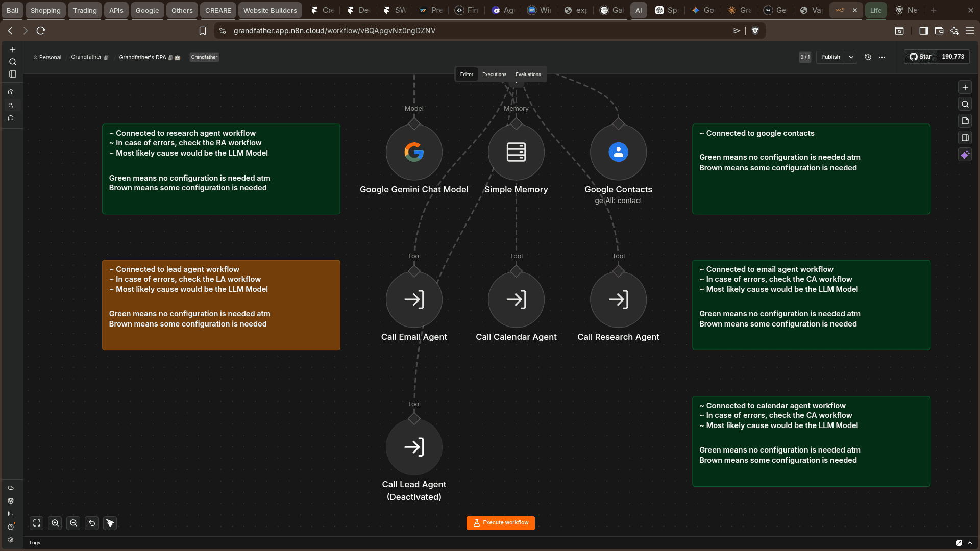Select the Call Email Agent node

coord(414,299)
